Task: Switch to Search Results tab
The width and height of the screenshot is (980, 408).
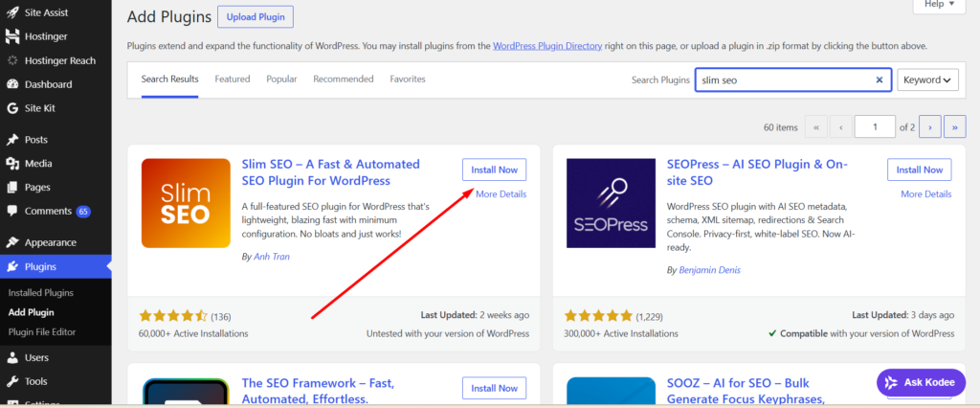Action: 170,79
